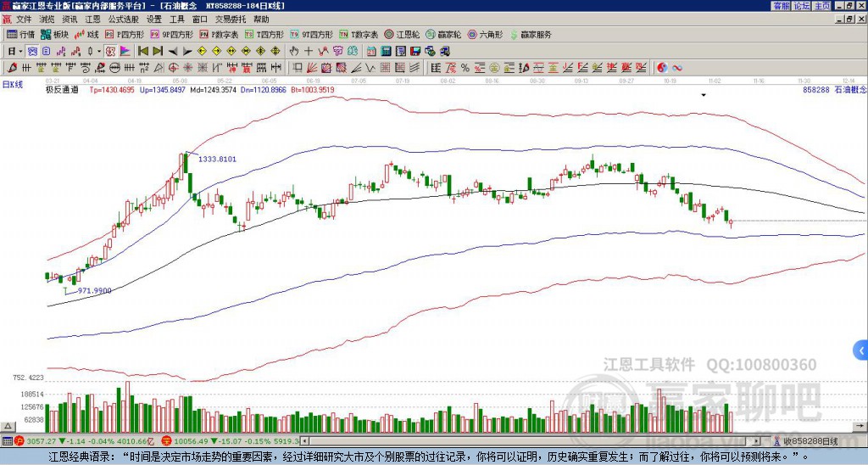The width and height of the screenshot is (868, 465).
Task: Click the calendar icon in toolbar
Action: coord(371,51)
